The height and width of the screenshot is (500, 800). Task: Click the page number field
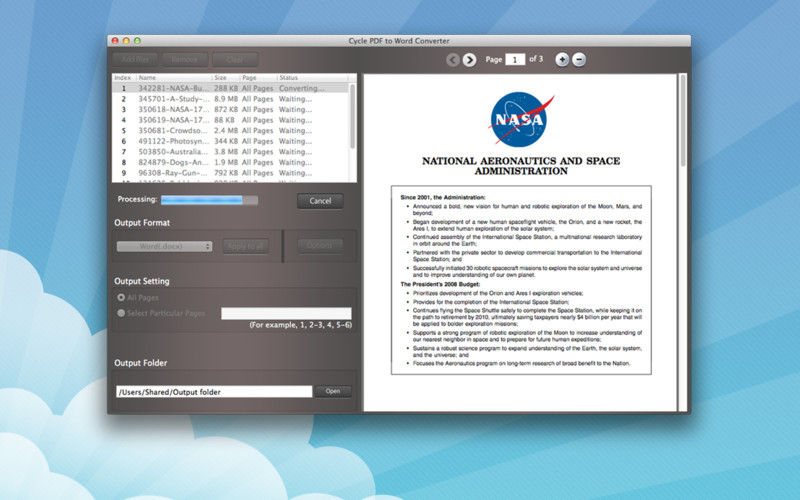click(515, 60)
